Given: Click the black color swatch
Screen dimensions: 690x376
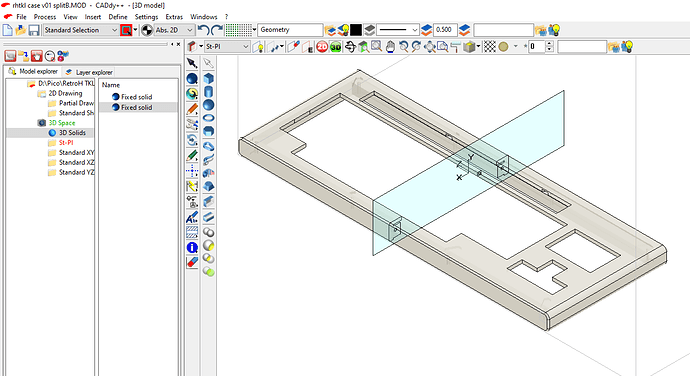Looking at the screenshot, I should (x=356, y=30).
